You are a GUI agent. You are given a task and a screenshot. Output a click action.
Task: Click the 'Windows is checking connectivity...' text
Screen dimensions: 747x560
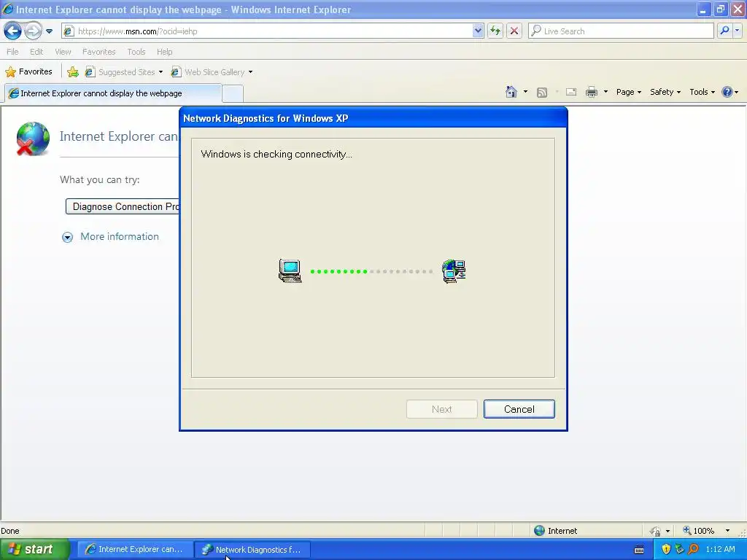[276, 155]
